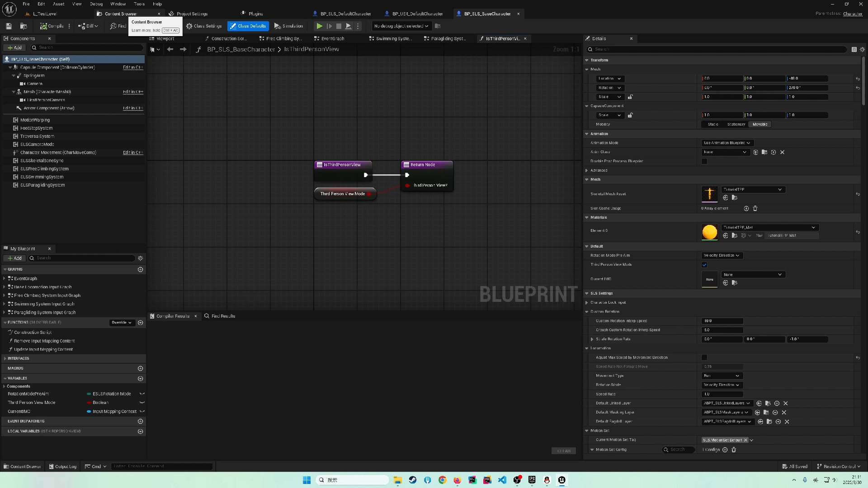Image resolution: width=868 pixels, height=488 pixels.
Task: Switch to the Find Results tab
Action: coord(220,316)
